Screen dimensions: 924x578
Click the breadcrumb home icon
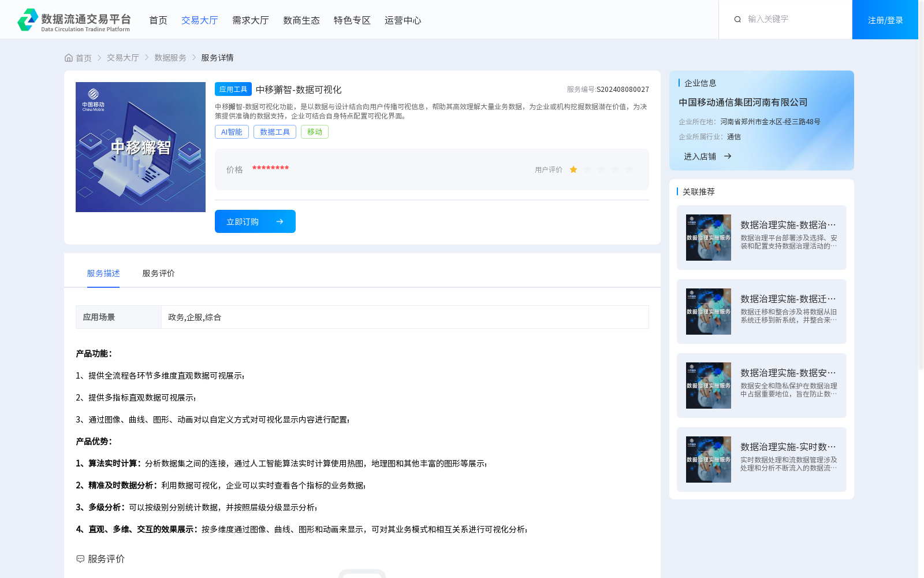(x=69, y=58)
